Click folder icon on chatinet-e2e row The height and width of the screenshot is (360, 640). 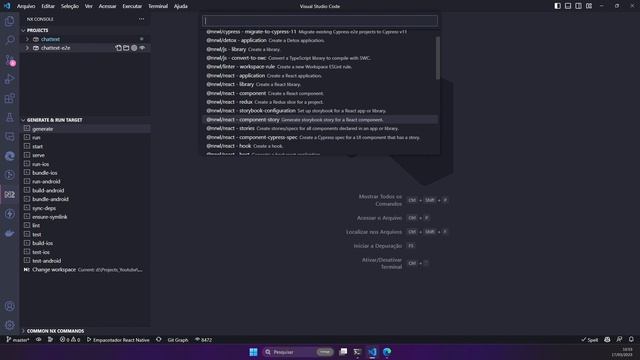pos(126,48)
